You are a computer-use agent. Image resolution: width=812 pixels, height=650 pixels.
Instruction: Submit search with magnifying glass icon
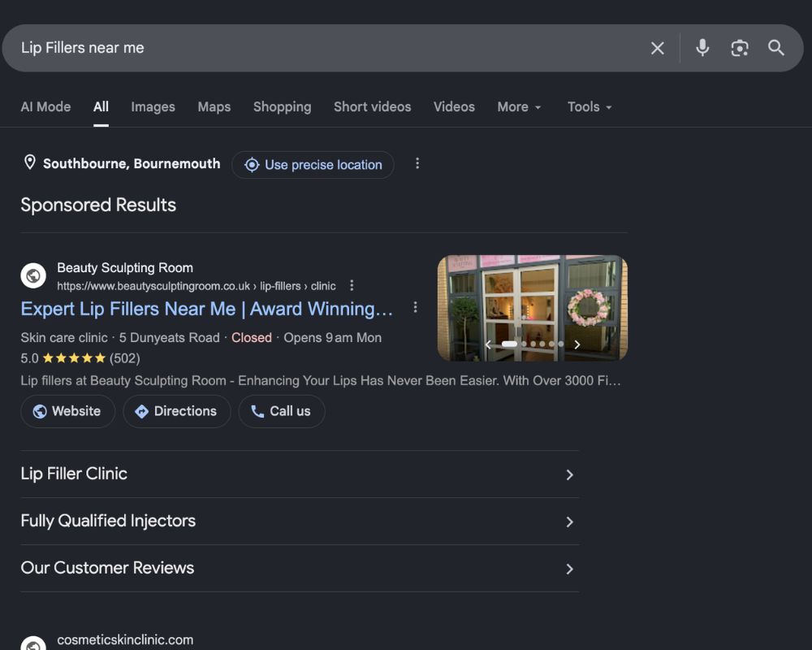coord(775,48)
